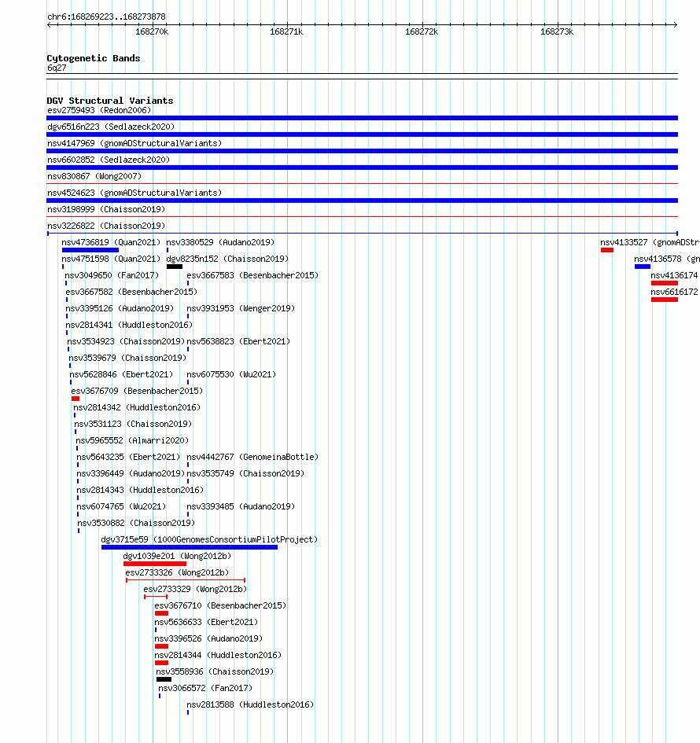This screenshot has width=700, height=743.
Task: Click nsv3534923 (Chaisson2019) label
Action: tap(126, 342)
